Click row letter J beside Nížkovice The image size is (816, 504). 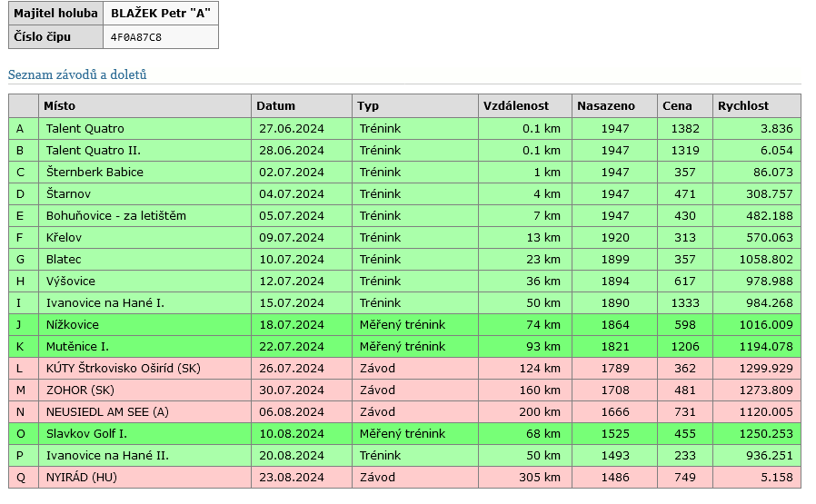click(19, 324)
